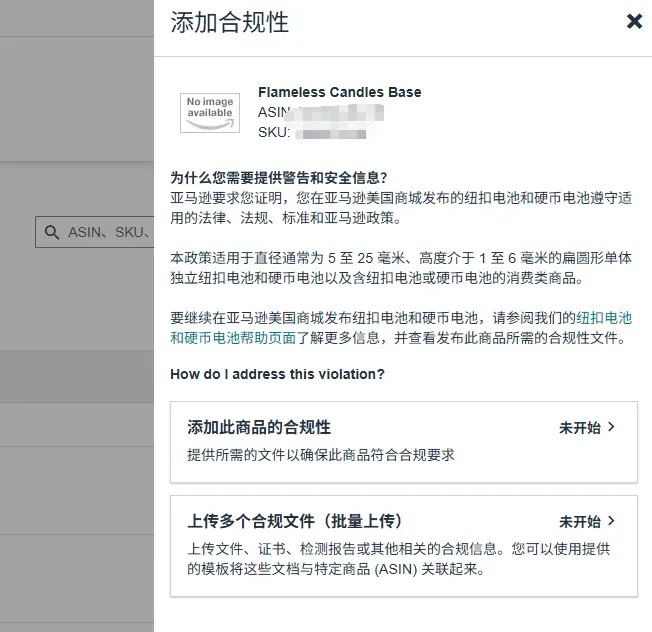Open the 上传多个合规文件（批量上传）card

click(x=404, y=546)
